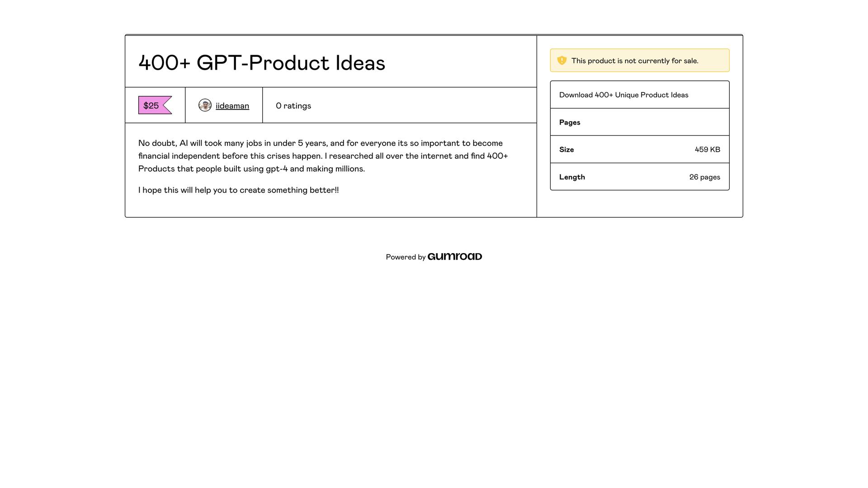This screenshot has width=868, height=488.
Task: Click the yellow warning shield icon
Action: (x=562, y=61)
